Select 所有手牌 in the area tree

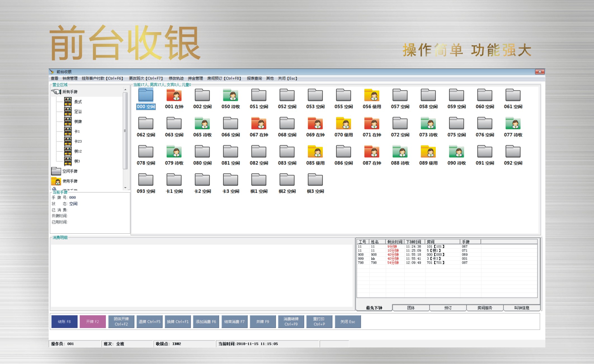[70, 92]
